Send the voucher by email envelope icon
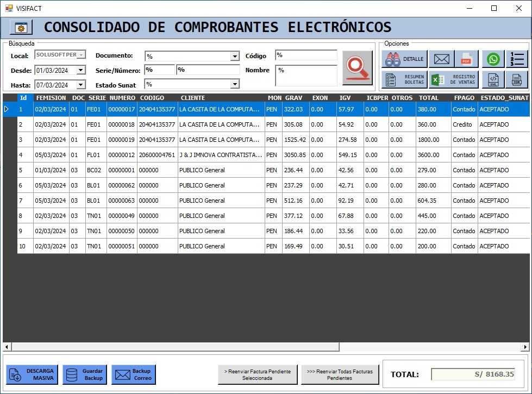532x394 pixels. click(x=442, y=59)
